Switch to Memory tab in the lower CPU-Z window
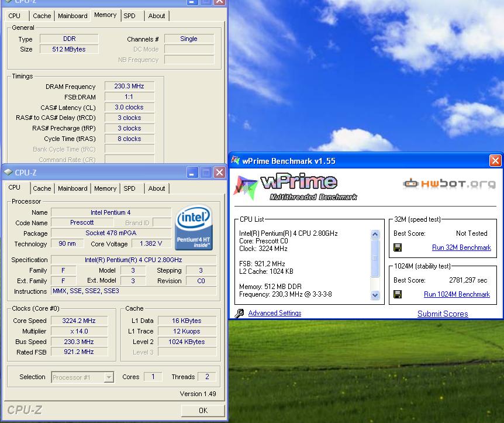Viewport: 504px width, 423px height. (105, 188)
